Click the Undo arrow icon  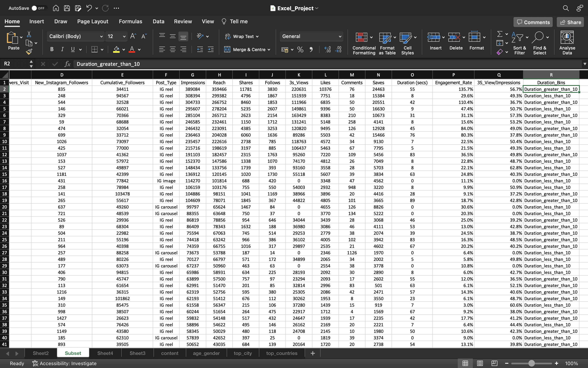[89, 8]
